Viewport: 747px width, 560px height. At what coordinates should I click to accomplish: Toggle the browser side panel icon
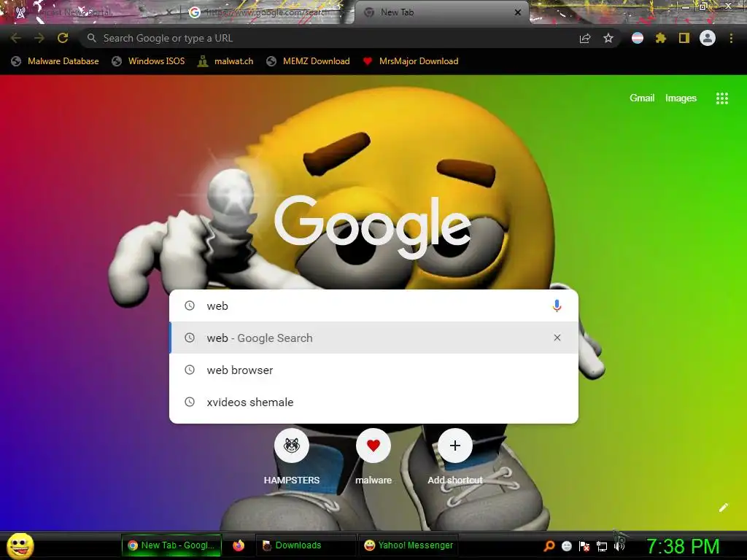pos(684,38)
